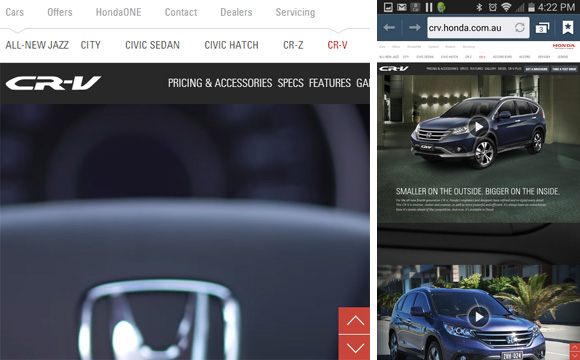The image size is (580, 360).
Task: Click the large red up arrow button
Action: tap(354, 320)
